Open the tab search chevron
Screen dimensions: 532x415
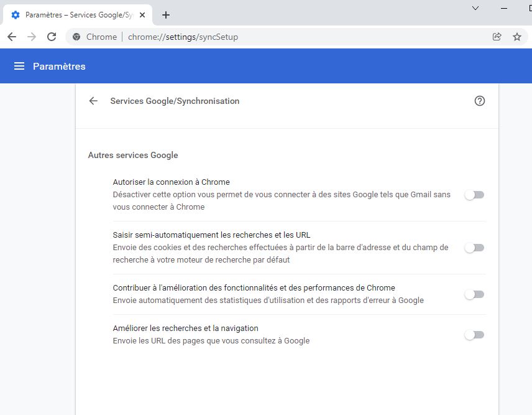[475, 8]
